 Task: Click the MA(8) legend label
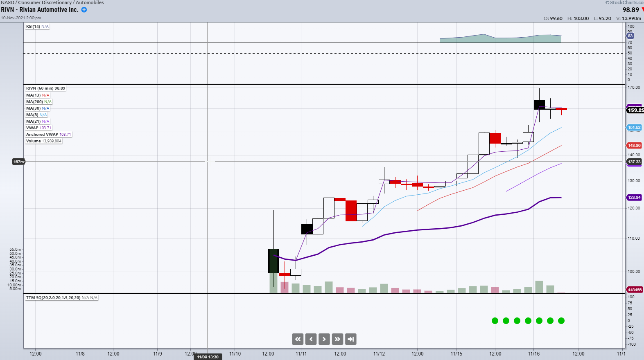coord(36,115)
